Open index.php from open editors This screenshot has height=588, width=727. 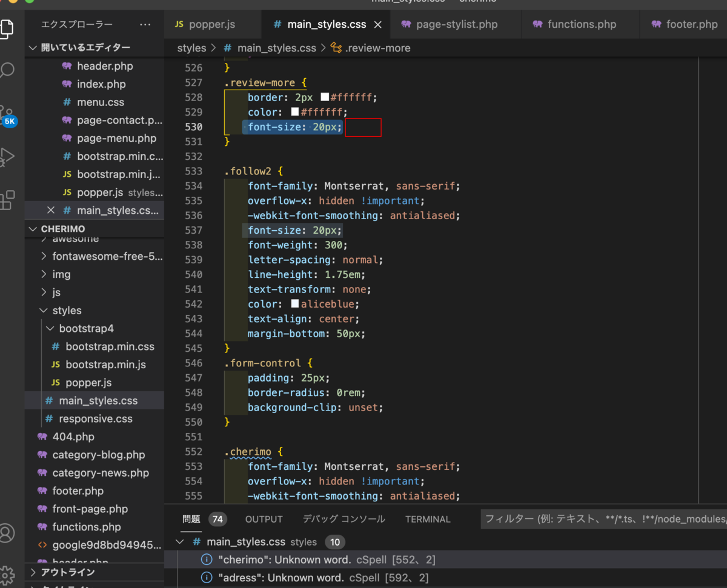[101, 84]
